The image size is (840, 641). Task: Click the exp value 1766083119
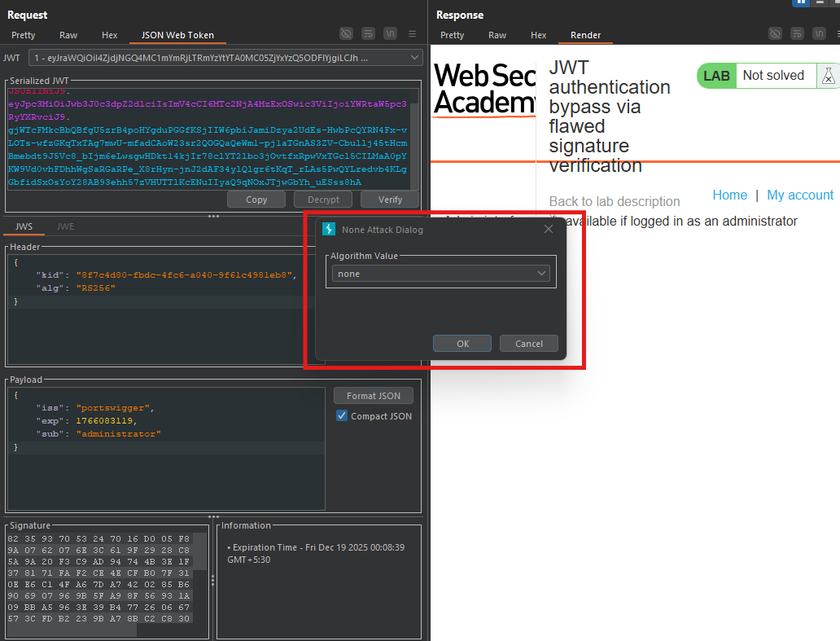pos(104,421)
